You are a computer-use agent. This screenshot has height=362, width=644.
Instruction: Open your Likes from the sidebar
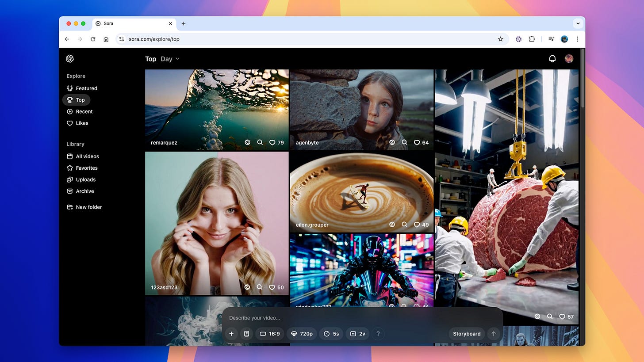82,123
